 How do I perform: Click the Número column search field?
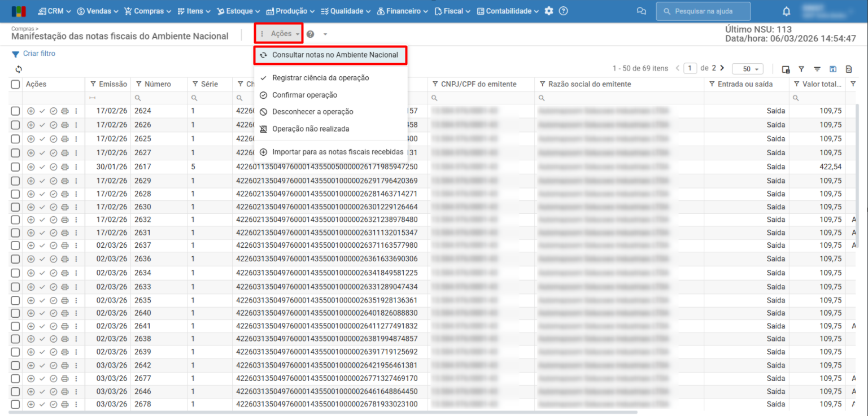159,98
